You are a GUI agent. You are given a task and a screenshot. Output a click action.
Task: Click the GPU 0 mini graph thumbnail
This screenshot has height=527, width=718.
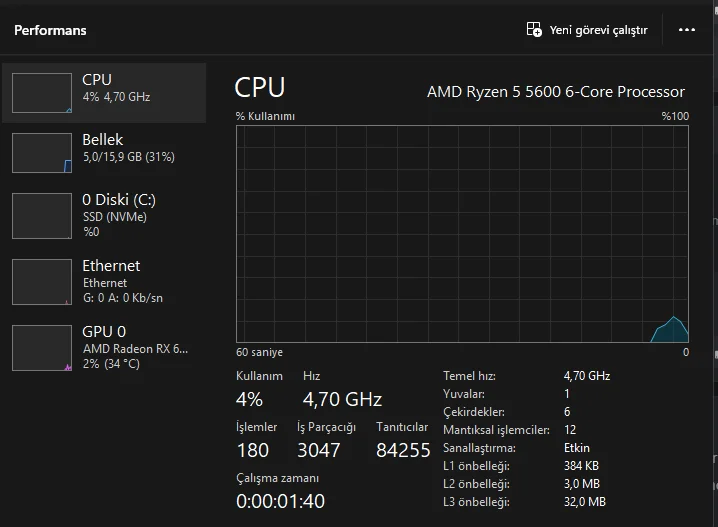pos(42,347)
